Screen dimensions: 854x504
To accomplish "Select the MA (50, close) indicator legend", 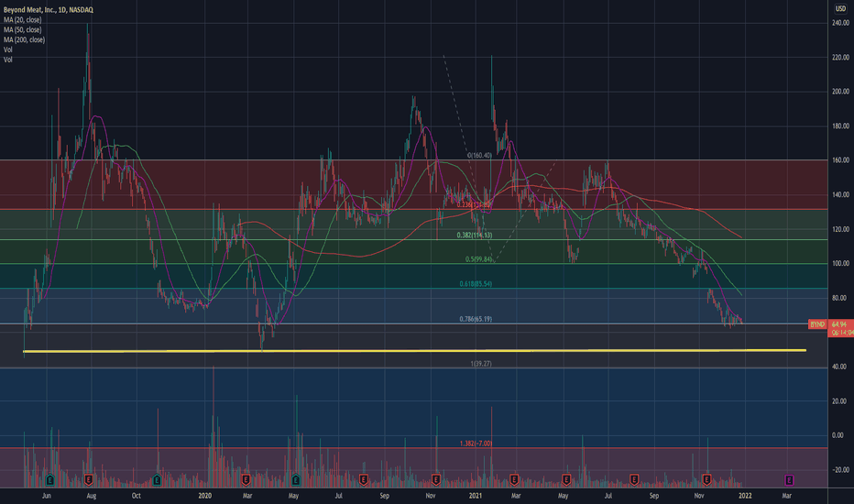I will pyautogui.click(x=22, y=29).
